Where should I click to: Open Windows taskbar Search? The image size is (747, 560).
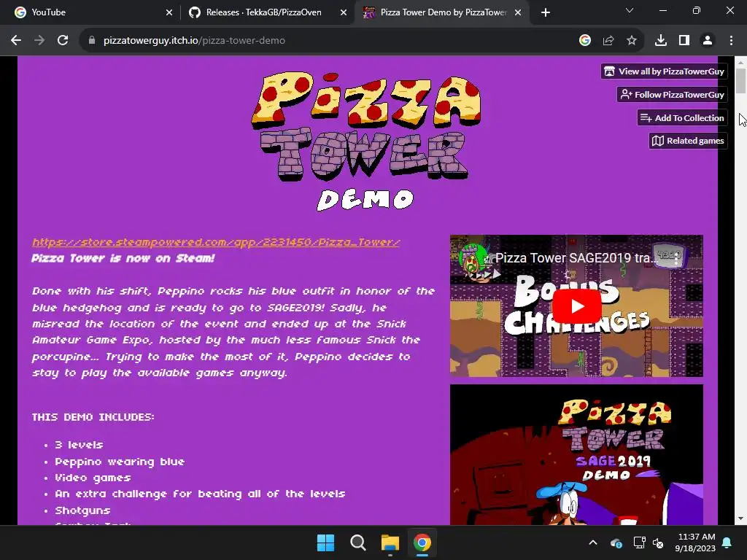[357, 542]
